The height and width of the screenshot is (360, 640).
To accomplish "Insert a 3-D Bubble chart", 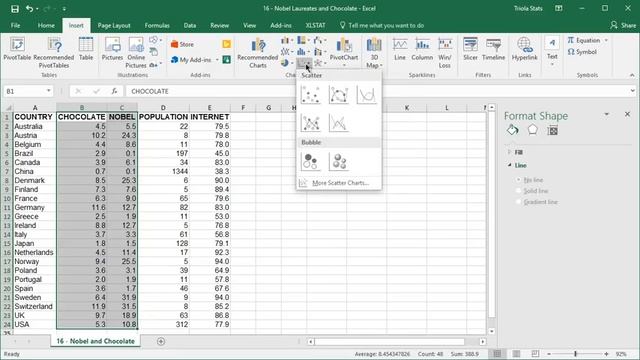I will click(x=338, y=162).
